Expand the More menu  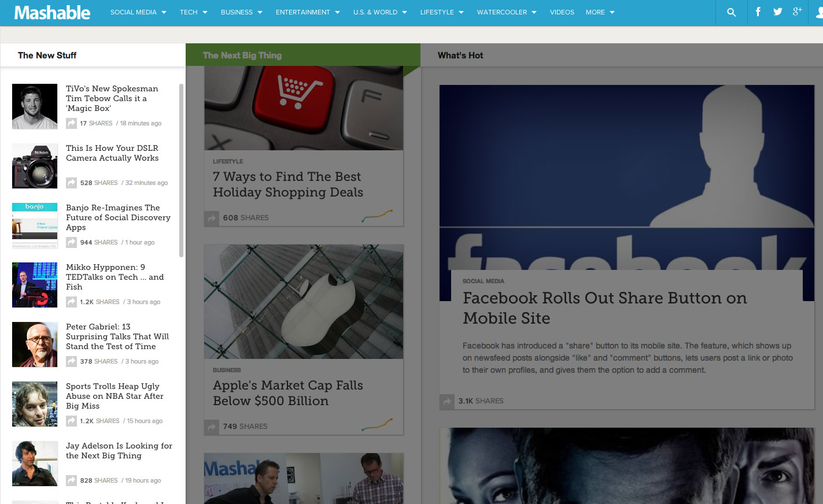pyautogui.click(x=600, y=12)
